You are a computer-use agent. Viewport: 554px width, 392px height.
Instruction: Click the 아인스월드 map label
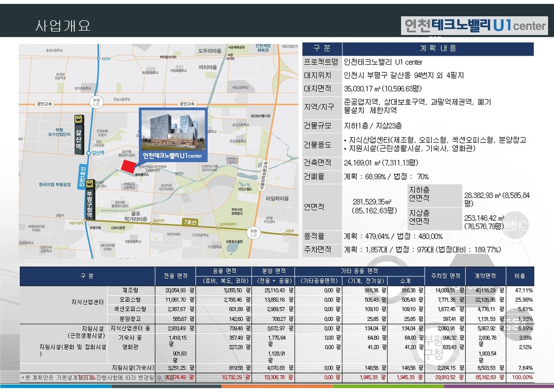(245, 189)
